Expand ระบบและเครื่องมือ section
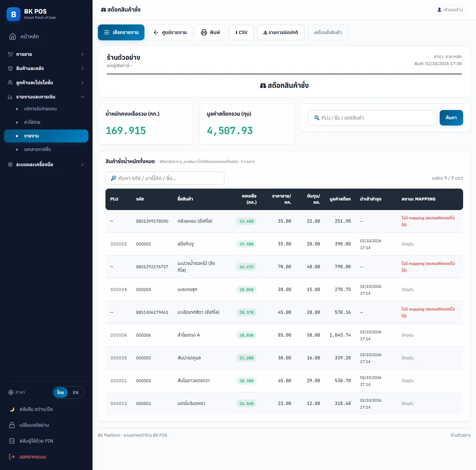Image resolution: width=476 pixels, height=470 pixels. point(46,164)
